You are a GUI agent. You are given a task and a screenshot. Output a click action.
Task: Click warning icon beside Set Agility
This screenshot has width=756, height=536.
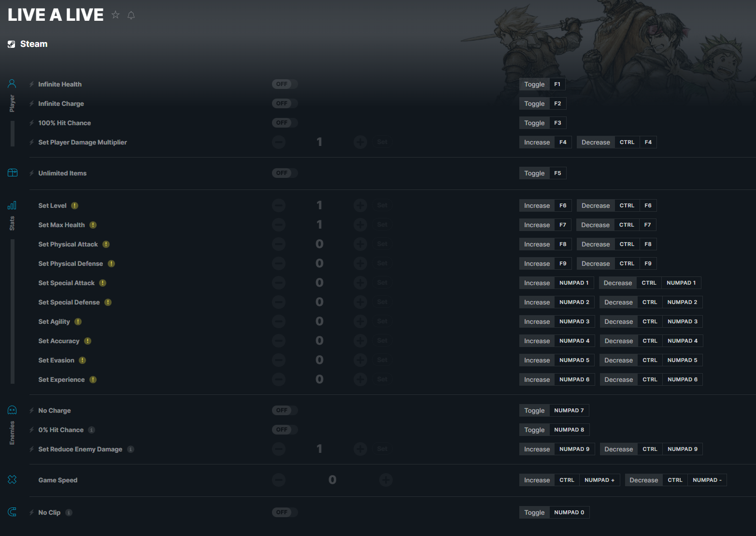(x=78, y=321)
